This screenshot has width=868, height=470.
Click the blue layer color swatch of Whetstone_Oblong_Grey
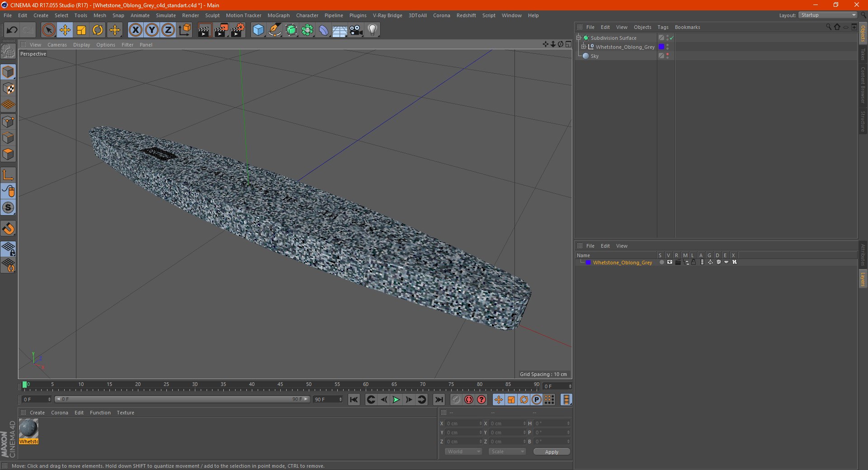(x=661, y=47)
